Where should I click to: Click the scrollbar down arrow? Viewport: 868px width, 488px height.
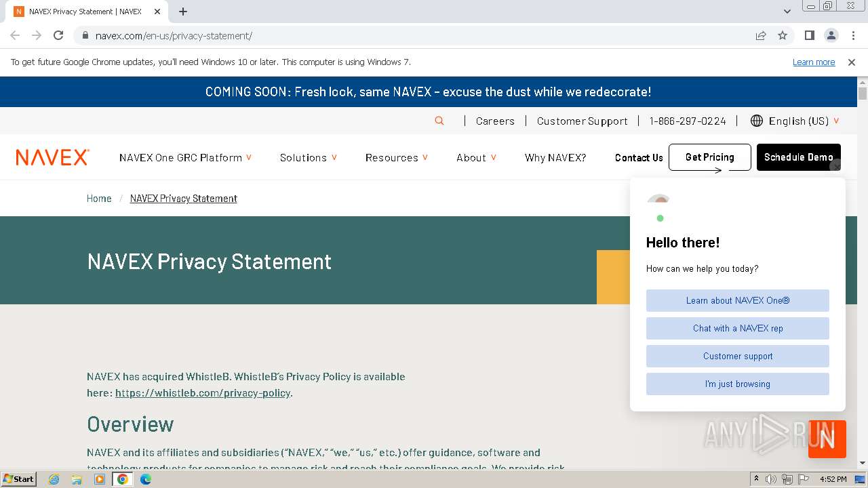(x=863, y=463)
